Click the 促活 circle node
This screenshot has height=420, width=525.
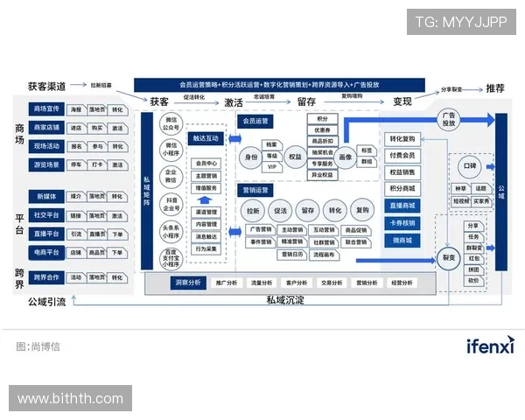coord(281,211)
